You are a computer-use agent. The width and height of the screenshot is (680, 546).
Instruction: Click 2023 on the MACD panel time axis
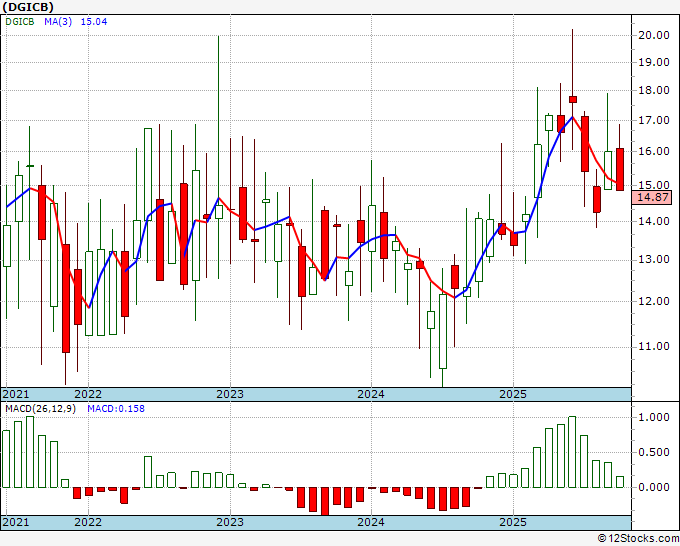click(x=230, y=522)
